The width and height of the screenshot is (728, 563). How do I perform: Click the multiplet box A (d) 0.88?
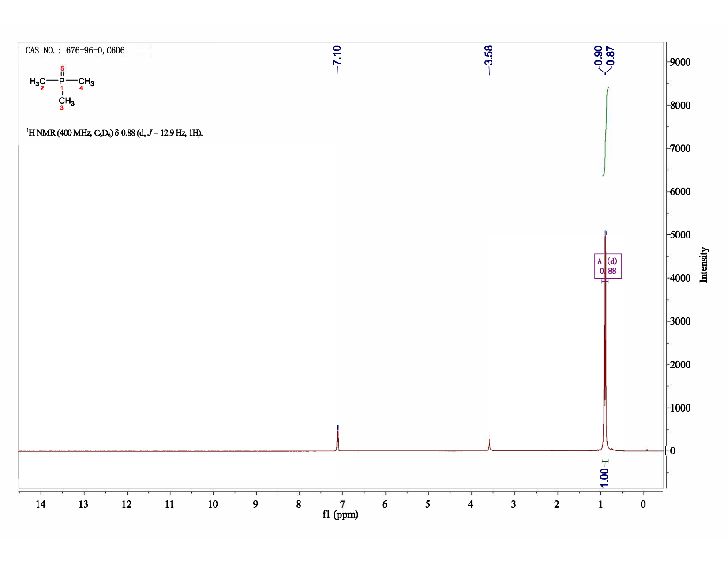coord(608,266)
